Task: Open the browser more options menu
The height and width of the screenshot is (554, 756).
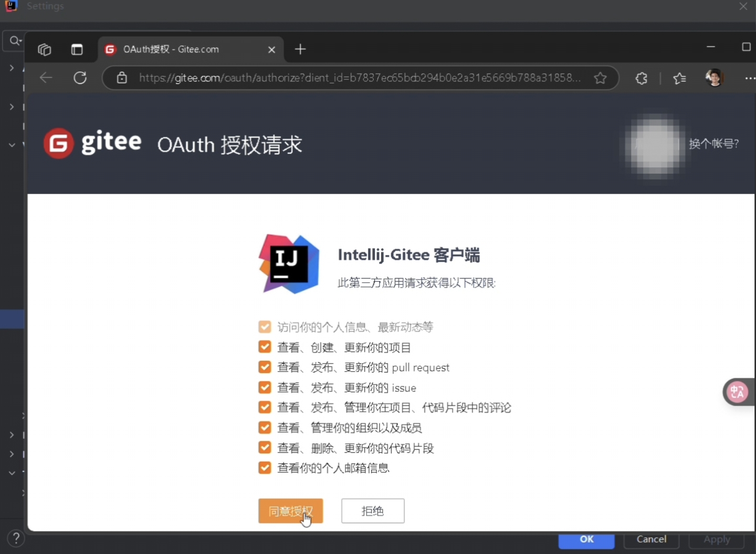Action: pos(750,78)
